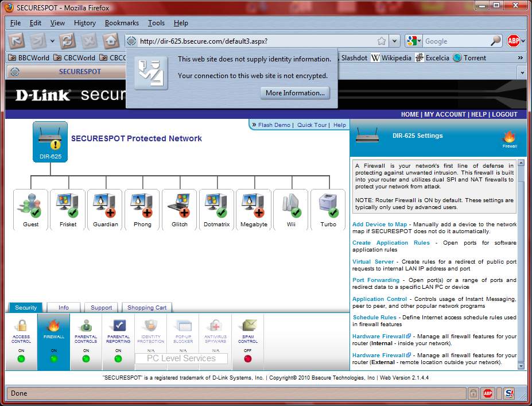Open the Application Control link
The height and width of the screenshot is (406, 532).
380,299
